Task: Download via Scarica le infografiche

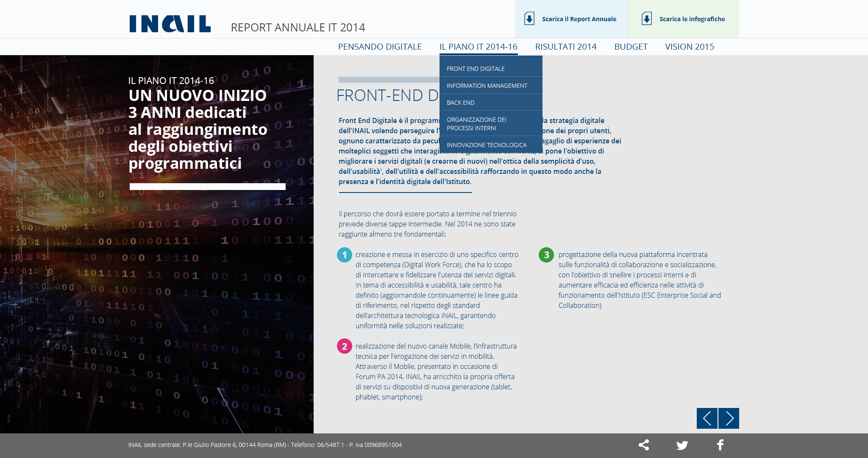Action: coord(684,19)
